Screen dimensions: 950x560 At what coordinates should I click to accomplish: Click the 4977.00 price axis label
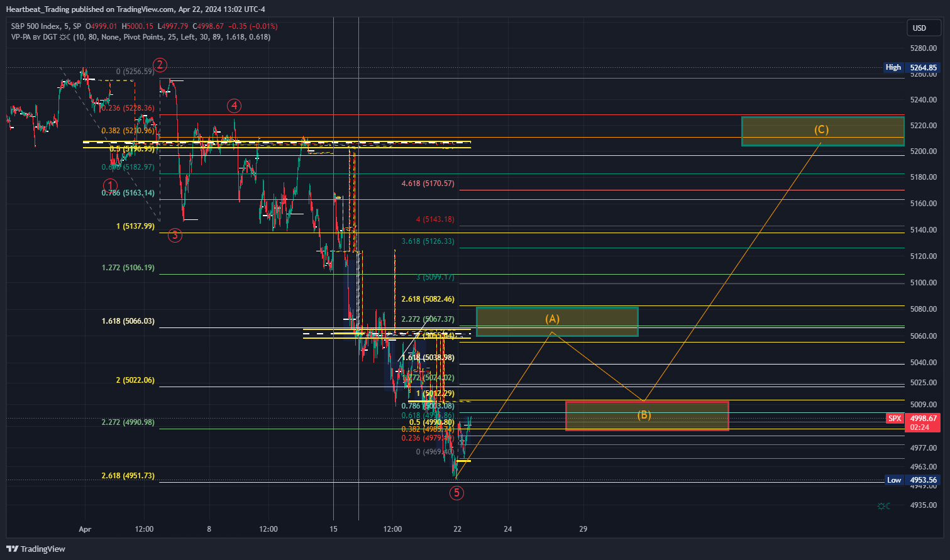coord(924,448)
